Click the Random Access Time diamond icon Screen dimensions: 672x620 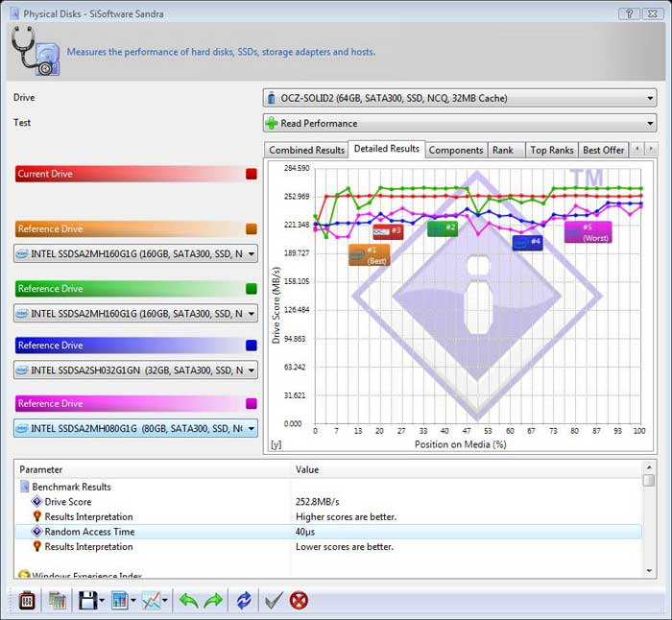36,532
